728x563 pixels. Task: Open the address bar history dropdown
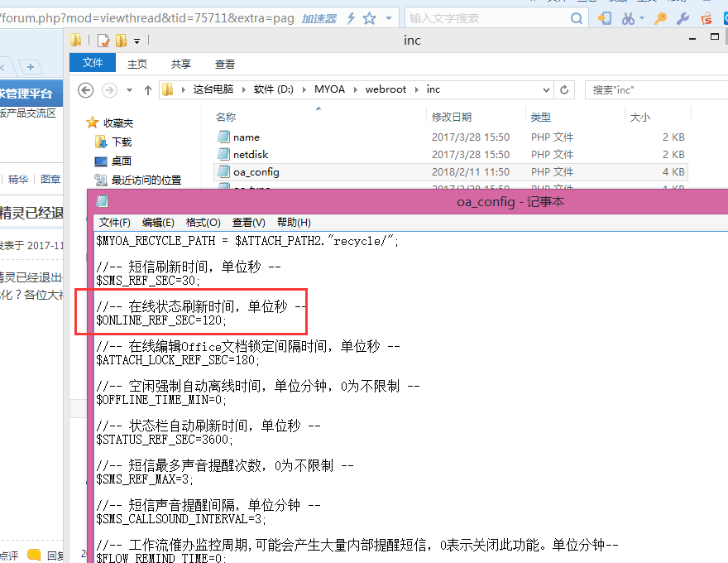(547, 89)
